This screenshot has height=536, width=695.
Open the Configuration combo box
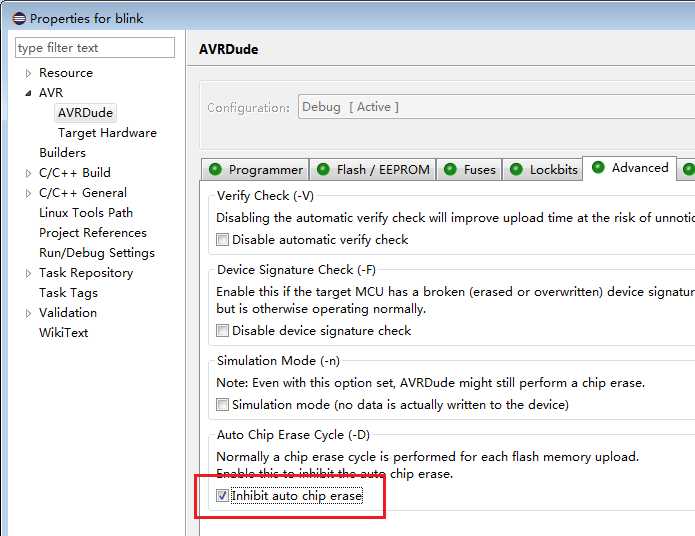496,107
